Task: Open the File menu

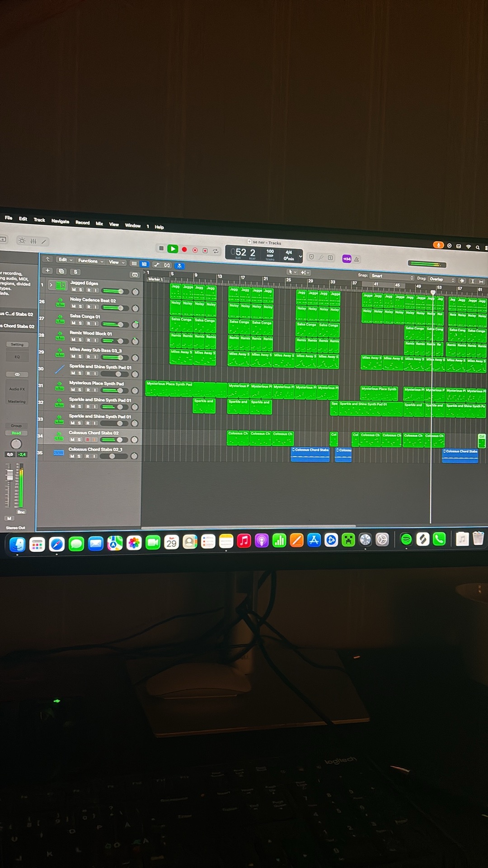Action: coord(9,218)
